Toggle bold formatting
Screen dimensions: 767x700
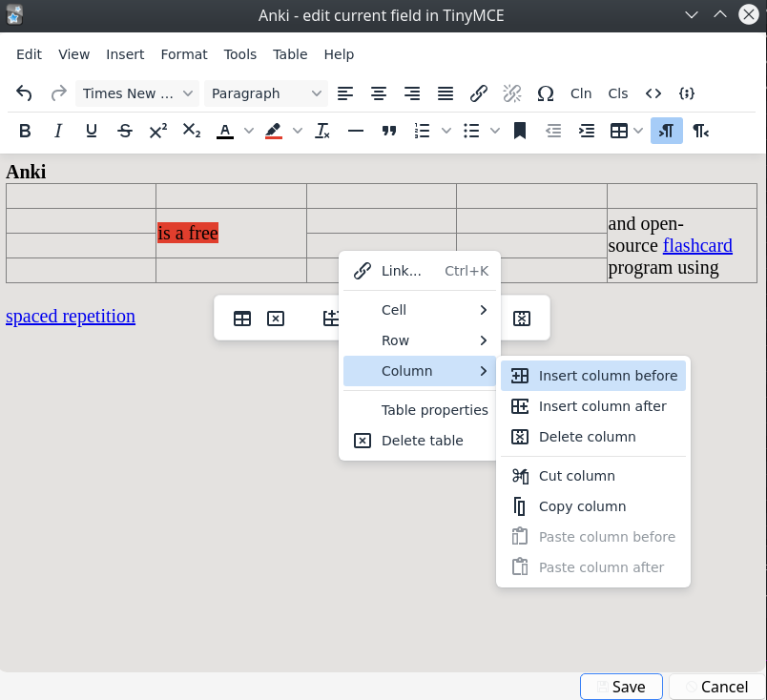tap(25, 131)
